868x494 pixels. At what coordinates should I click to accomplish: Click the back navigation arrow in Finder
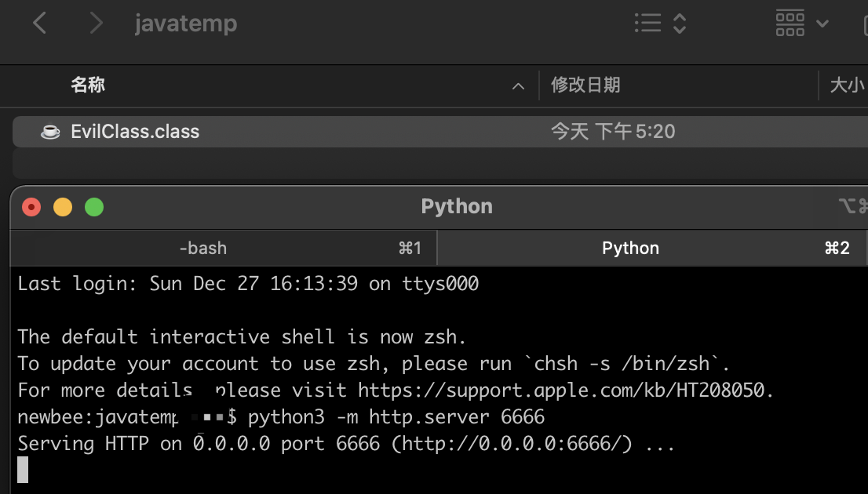pos(39,23)
